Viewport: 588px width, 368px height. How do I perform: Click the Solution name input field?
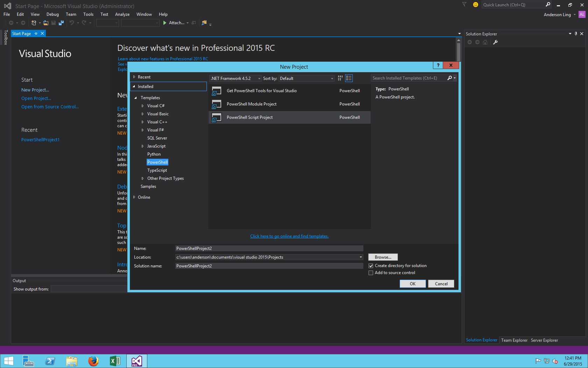click(269, 266)
